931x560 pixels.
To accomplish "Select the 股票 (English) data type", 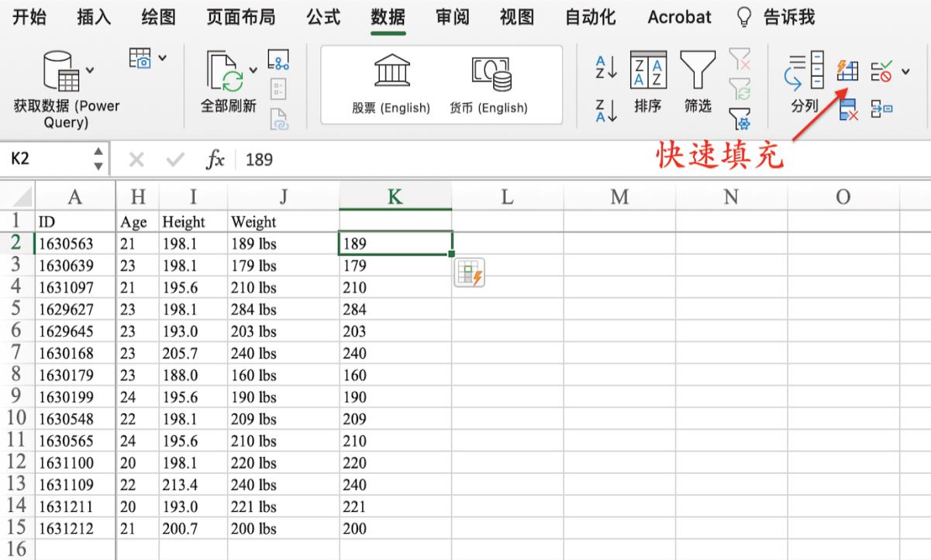I will (x=391, y=84).
